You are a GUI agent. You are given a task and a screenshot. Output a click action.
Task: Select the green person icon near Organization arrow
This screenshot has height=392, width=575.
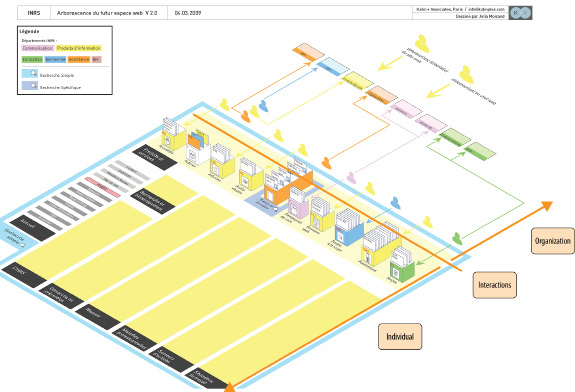pyautogui.click(x=457, y=238)
